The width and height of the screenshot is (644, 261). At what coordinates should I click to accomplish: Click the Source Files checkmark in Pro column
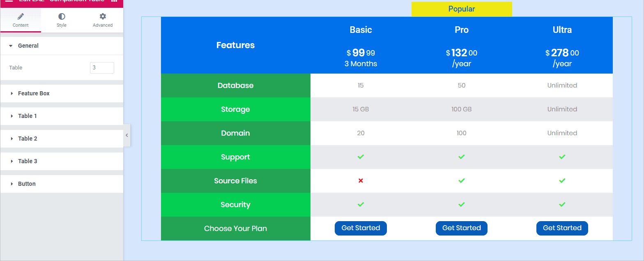click(x=462, y=181)
